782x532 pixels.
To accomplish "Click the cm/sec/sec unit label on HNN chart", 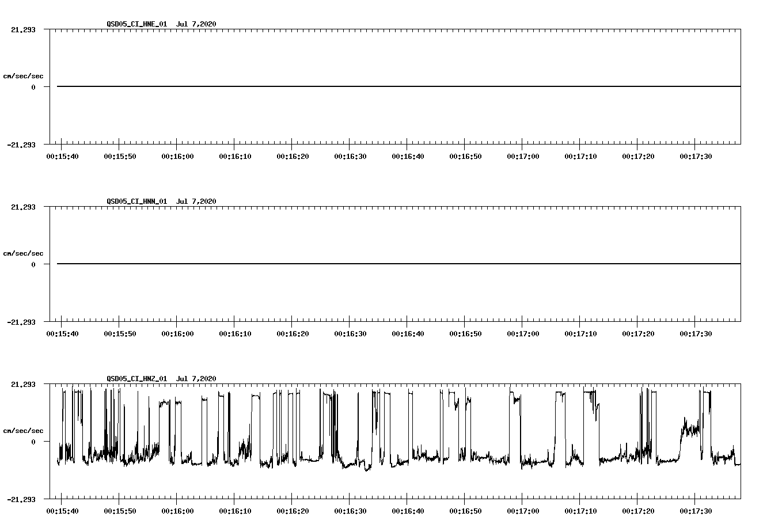I will [x=23, y=253].
